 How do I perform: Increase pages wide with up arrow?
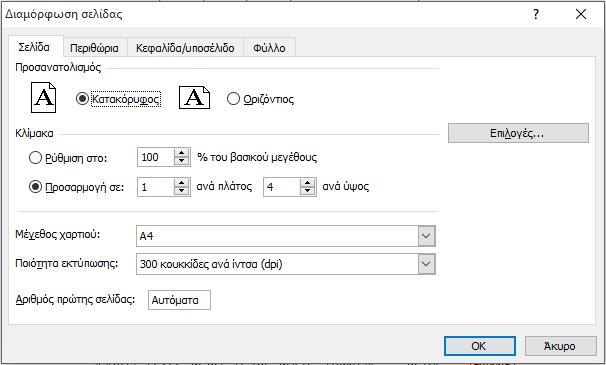coord(181,183)
